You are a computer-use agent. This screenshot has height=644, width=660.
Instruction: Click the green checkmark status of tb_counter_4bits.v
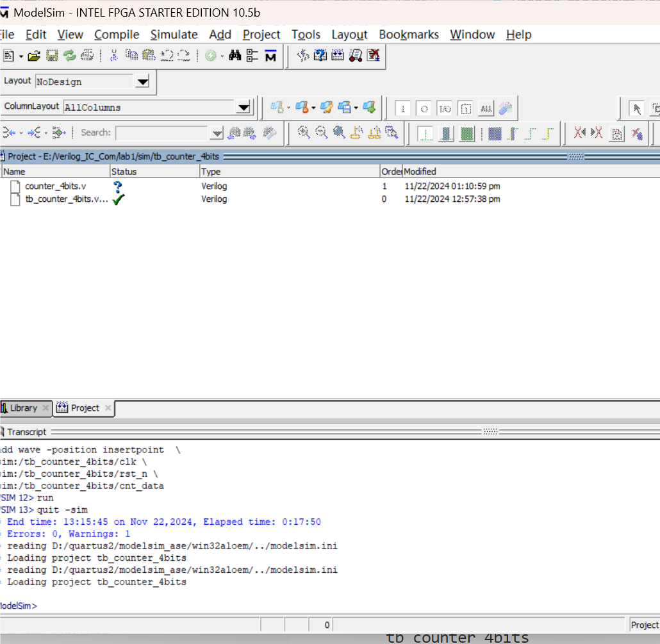119,199
